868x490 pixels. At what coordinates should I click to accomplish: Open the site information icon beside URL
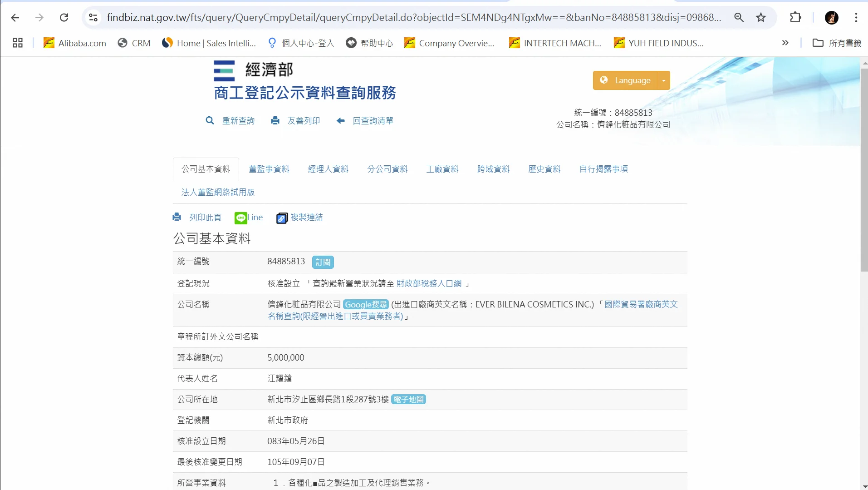[93, 17]
